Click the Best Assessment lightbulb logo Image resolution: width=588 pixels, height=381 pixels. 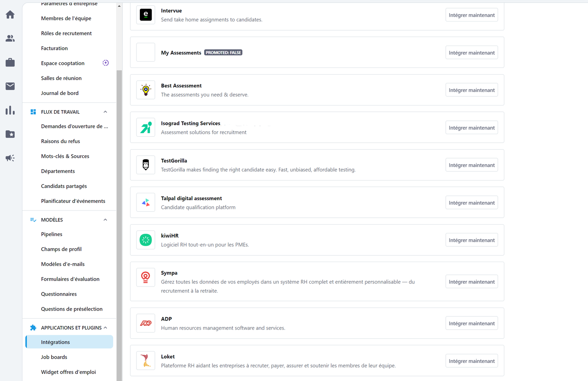146,90
